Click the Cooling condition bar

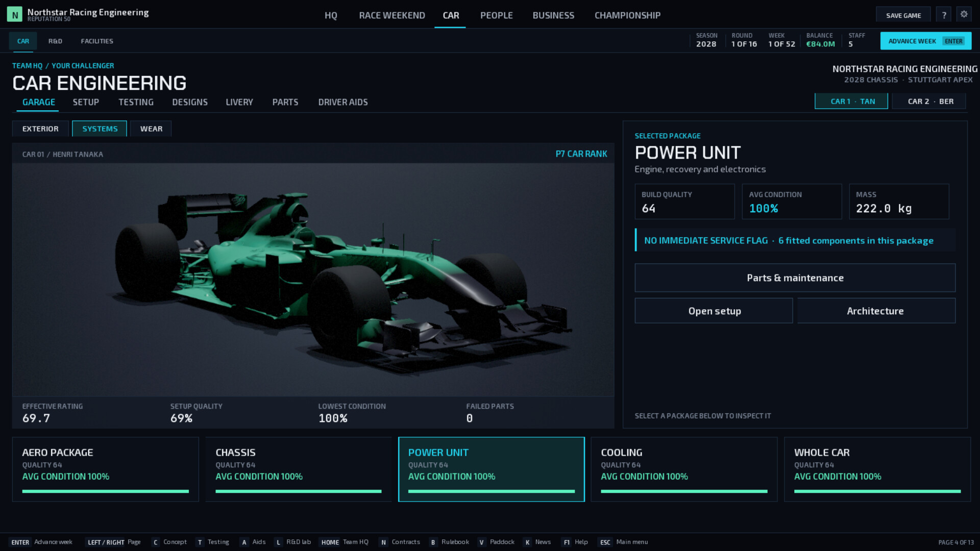click(x=684, y=491)
